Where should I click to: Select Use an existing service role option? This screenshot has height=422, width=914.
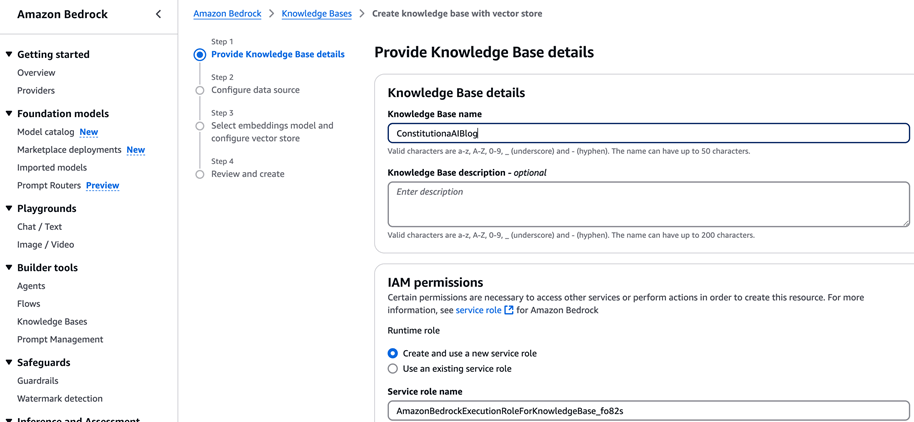tap(393, 369)
